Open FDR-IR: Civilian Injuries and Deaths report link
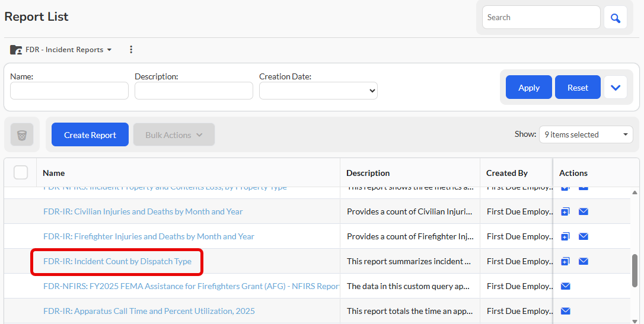 click(143, 211)
